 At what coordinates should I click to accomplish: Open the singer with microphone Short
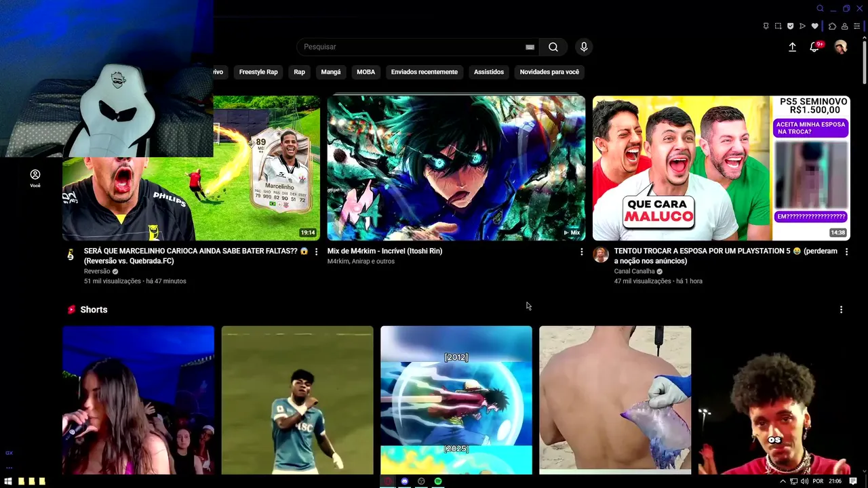click(138, 400)
